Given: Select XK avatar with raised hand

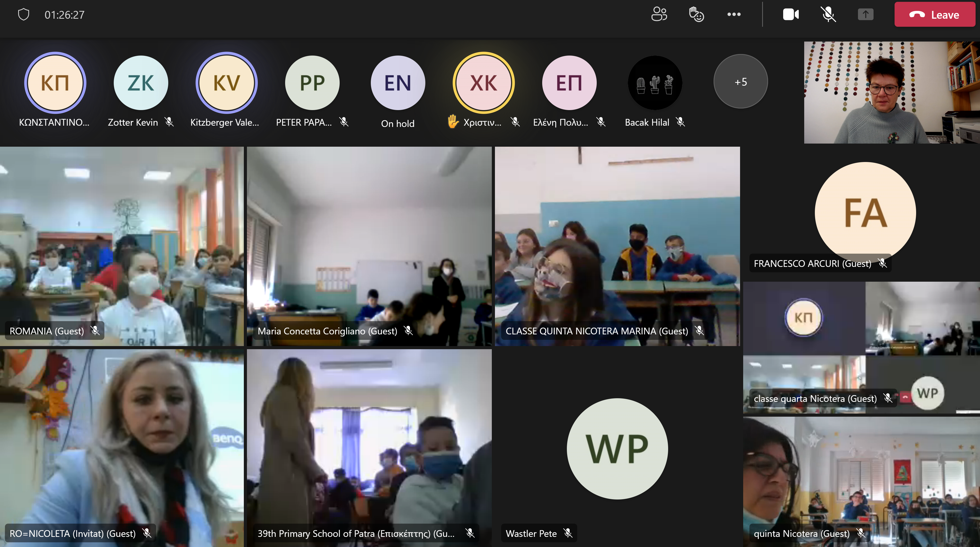Looking at the screenshot, I should click(x=483, y=83).
